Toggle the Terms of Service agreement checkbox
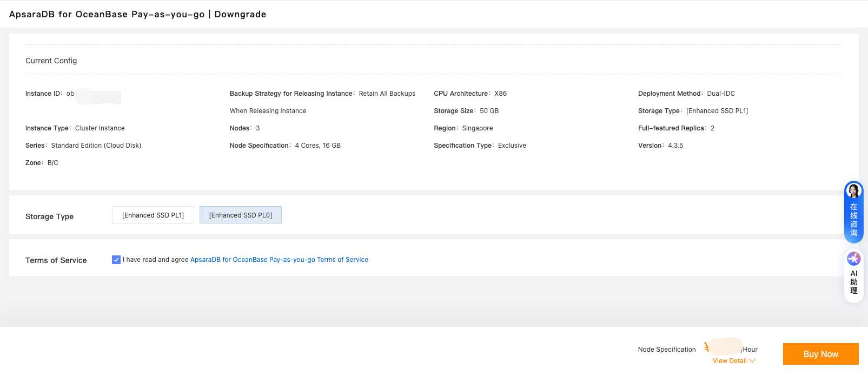 (116, 260)
